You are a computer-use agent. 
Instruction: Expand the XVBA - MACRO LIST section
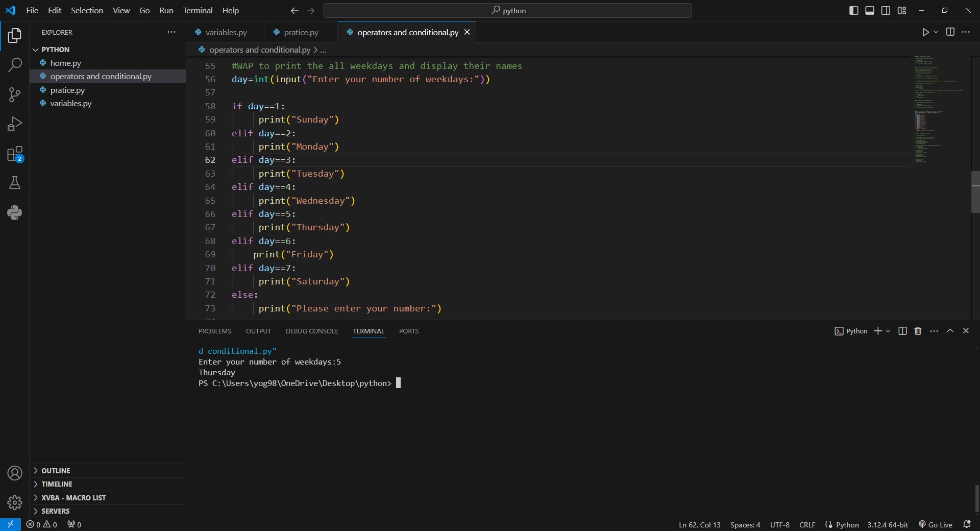[x=108, y=498]
